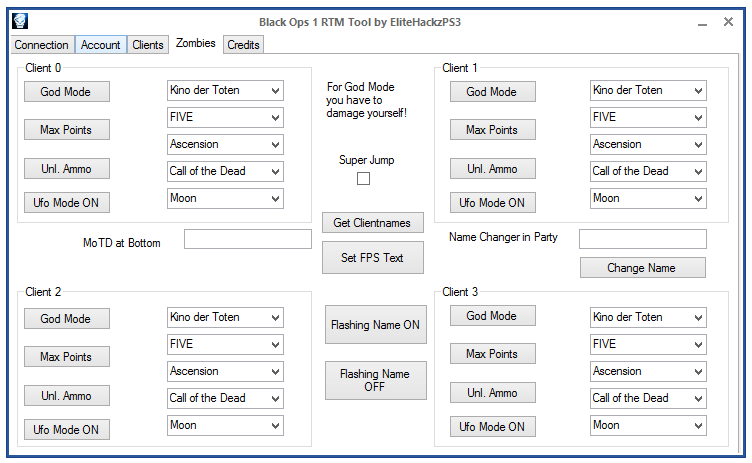
Task: Focus the MoTD at Bottom text field
Action: pyautogui.click(x=248, y=239)
